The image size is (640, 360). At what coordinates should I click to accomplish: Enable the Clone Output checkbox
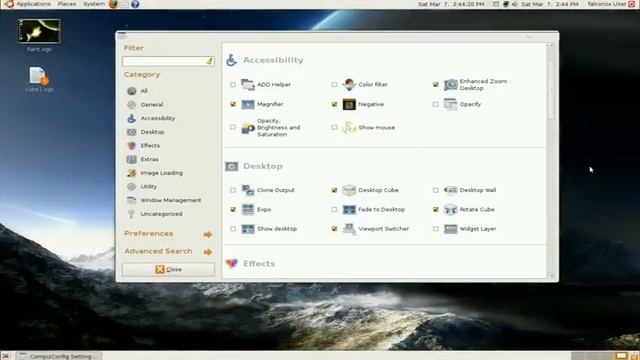[233, 190]
